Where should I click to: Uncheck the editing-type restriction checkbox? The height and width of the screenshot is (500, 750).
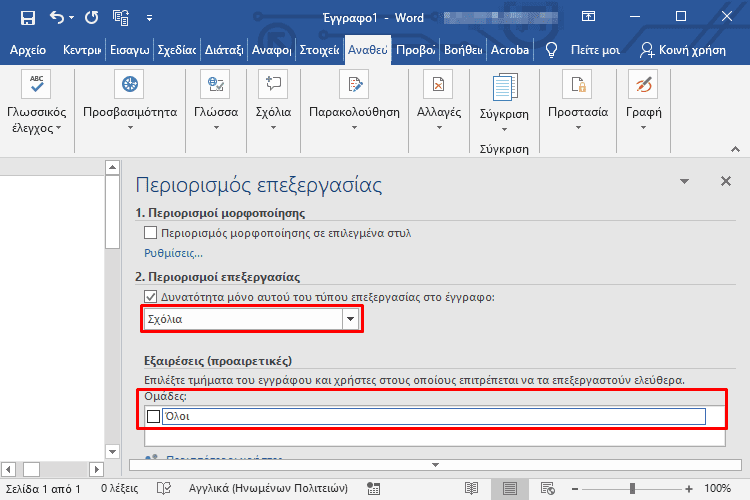click(x=151, y=297)
